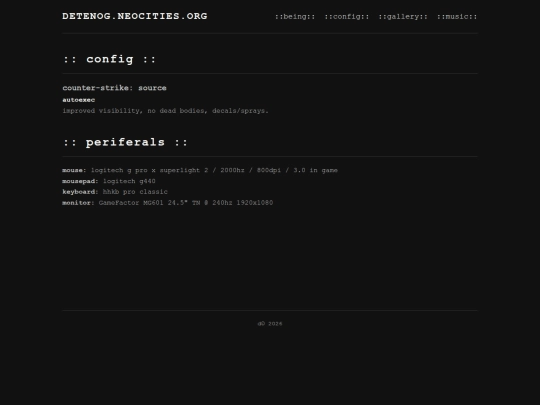Click the 'improved visibility, no dead bodies' description
Viewport: 540px width, 405px height.
[165, 111]
